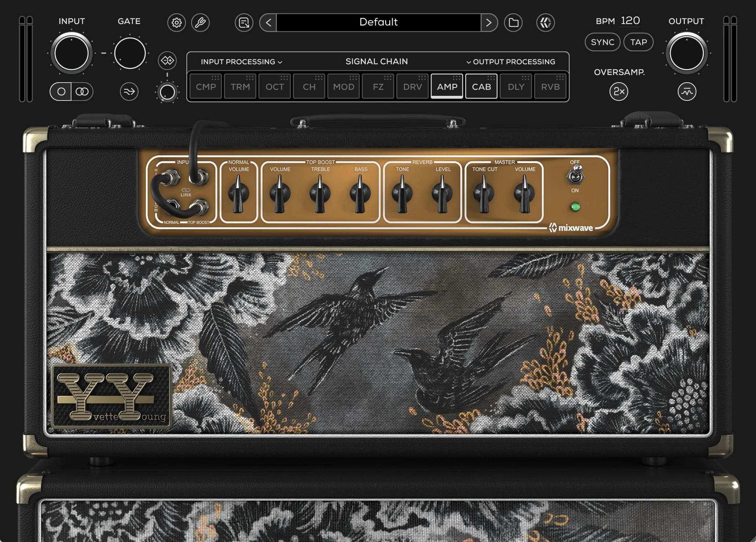756x542 pixels.
Task: Click the Yvette Young YY logo badge
Action: point(111,396)
